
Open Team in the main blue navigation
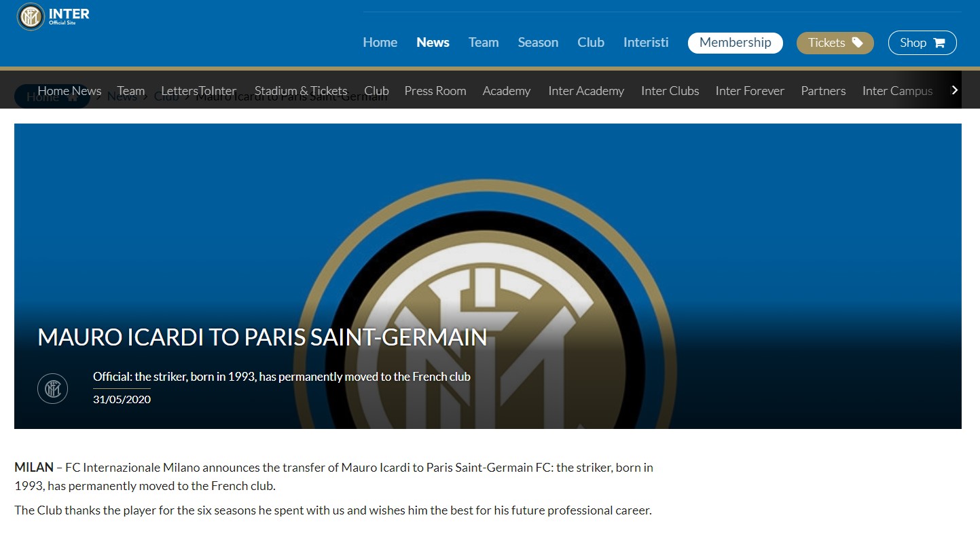click(484, 42)
